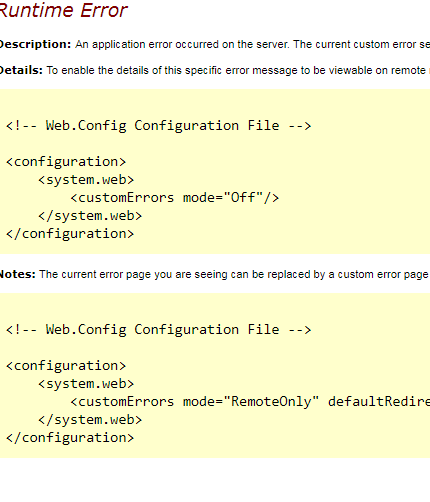Click first Web.Config Configuration File comment
The image size is (430, 502).
(x=159, y=126)
